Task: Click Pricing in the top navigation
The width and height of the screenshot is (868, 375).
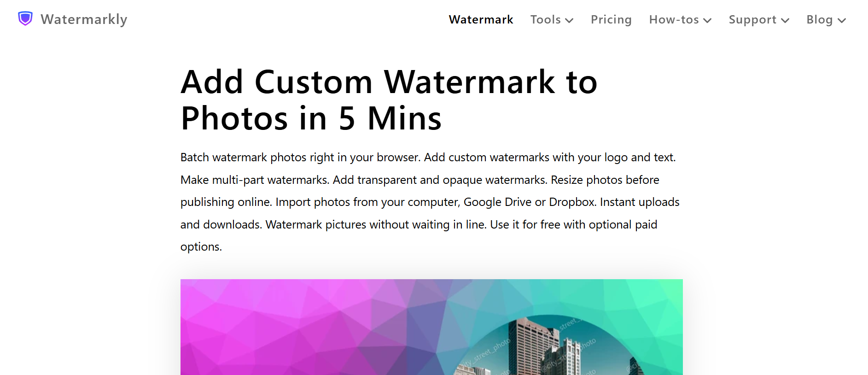Action: [x=611, y=19]
